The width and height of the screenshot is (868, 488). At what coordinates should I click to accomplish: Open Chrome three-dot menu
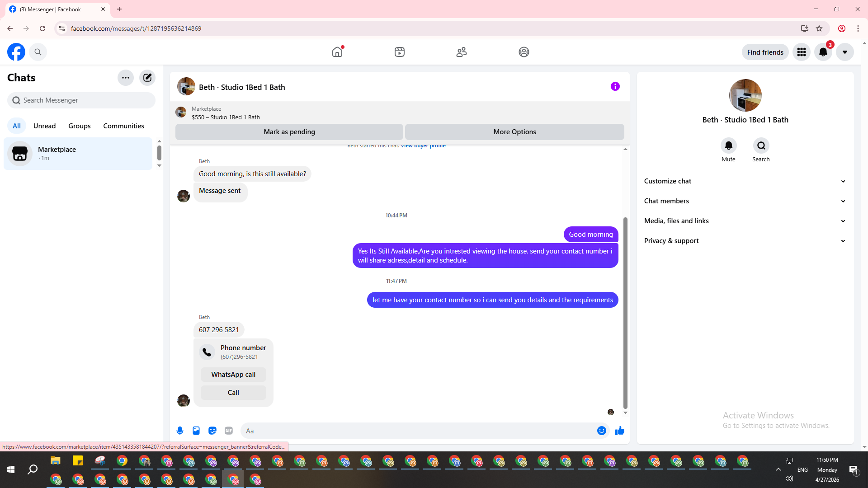858,28
